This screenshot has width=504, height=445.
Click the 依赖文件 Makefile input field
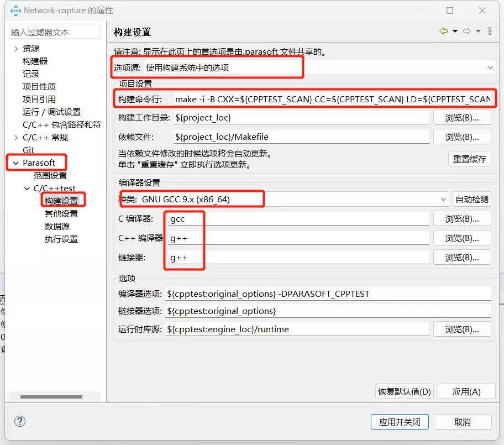click(301, 137)
